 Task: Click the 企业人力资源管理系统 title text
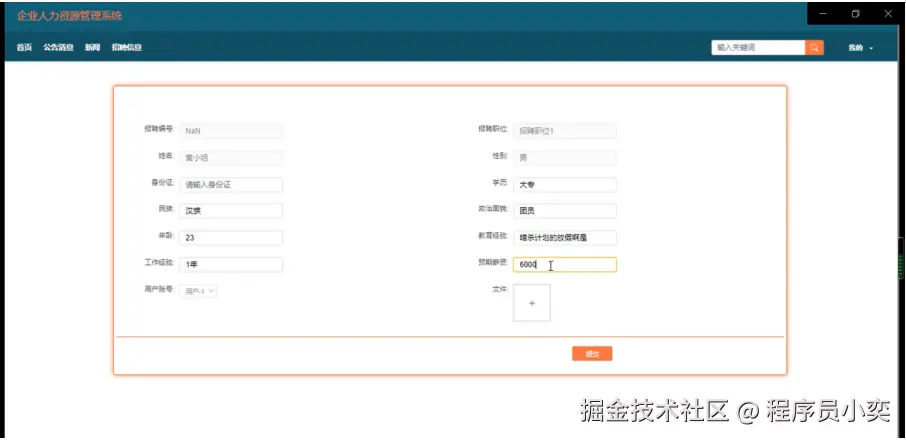(x=69, y=16)
